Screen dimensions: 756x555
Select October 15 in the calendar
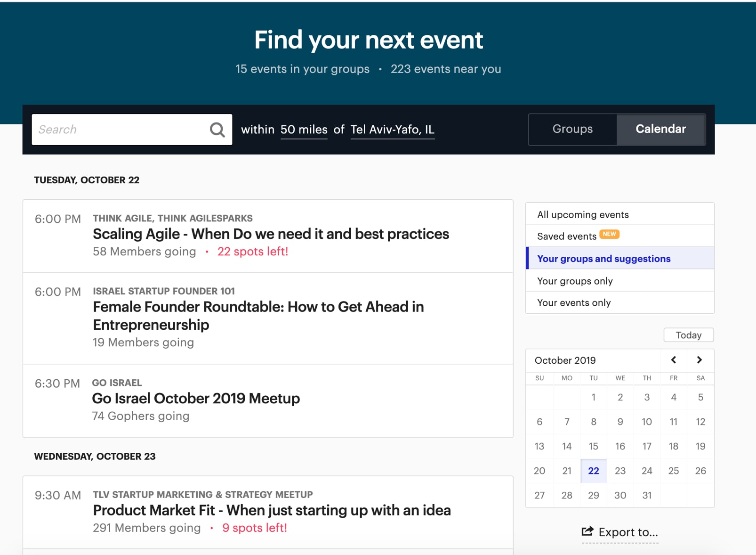594,446
